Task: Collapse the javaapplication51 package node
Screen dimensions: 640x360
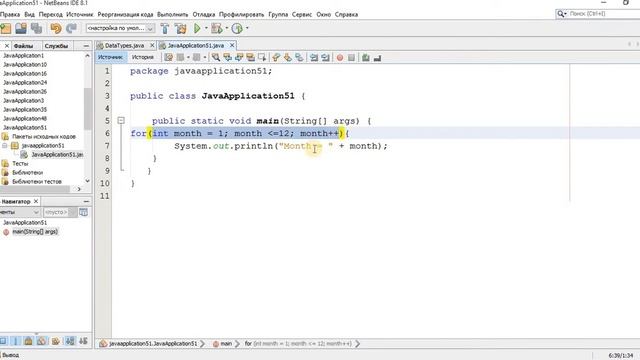Action: tap(4, 145)
